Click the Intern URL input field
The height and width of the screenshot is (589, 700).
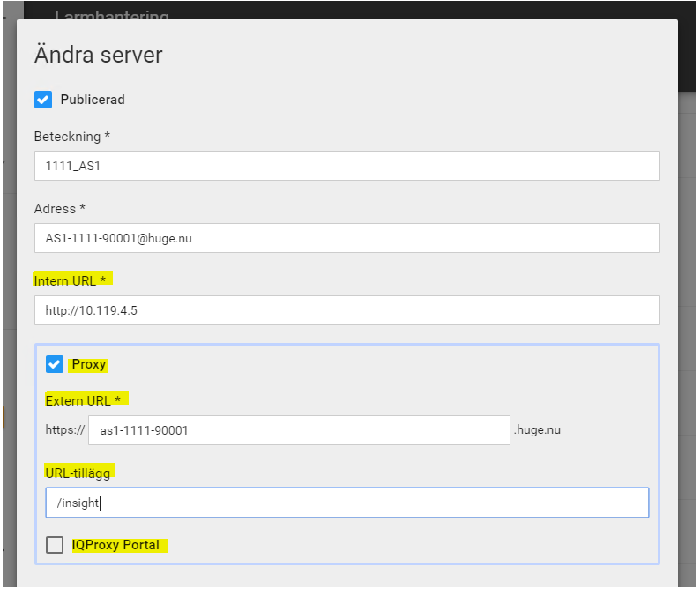tap(346, 310)
